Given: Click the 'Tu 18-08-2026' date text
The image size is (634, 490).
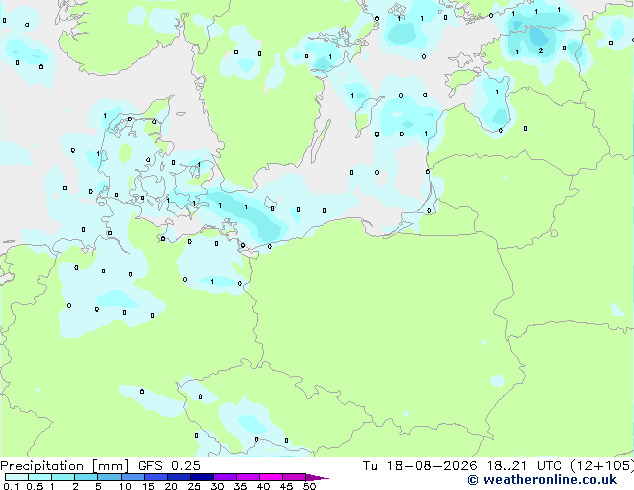Looking at the screenshot, I should (x=420, y=466).
